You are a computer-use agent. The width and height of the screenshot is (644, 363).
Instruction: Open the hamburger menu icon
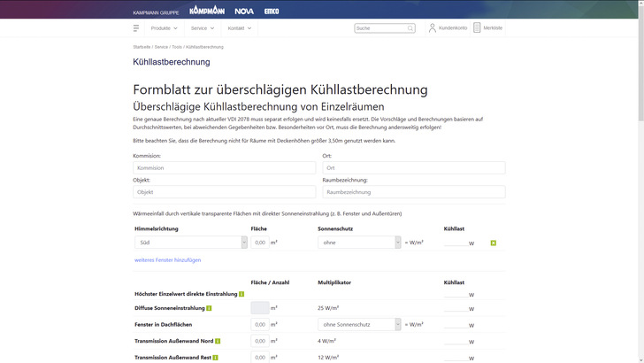(x=136, y=28)
